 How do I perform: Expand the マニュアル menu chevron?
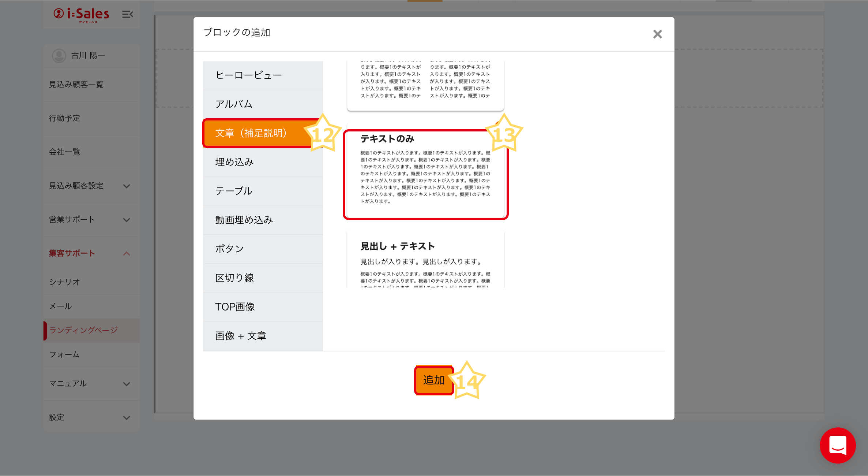coord(127,384)
